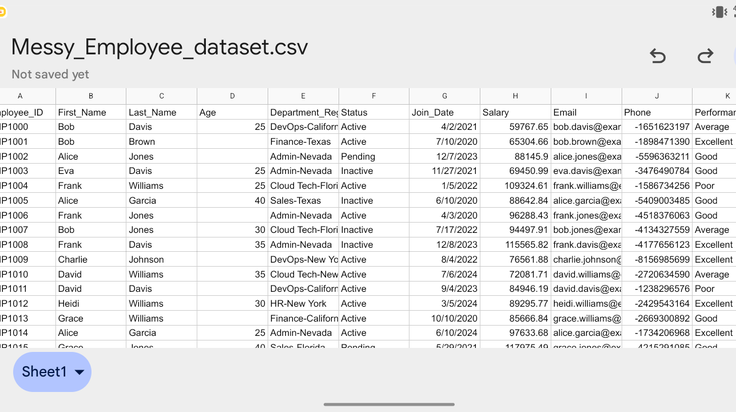Click the redo arrow icon
Image resolution: width=736 pixels, height=412 pixels.
705,56
